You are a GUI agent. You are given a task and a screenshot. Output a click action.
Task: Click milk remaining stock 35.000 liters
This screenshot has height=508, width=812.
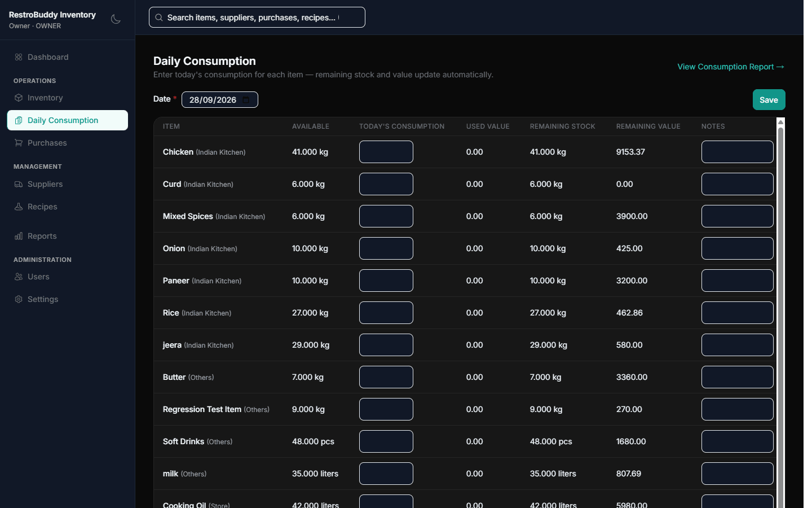[x=553, y=474]
